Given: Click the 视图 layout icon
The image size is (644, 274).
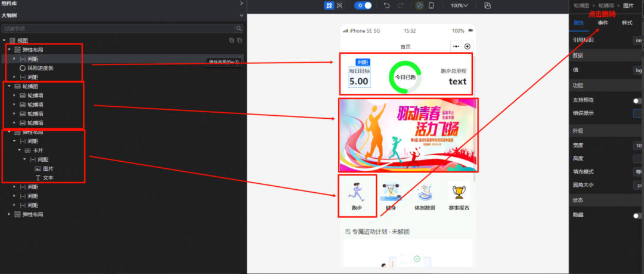Looking at the screenshot, I should coord(13,41).
